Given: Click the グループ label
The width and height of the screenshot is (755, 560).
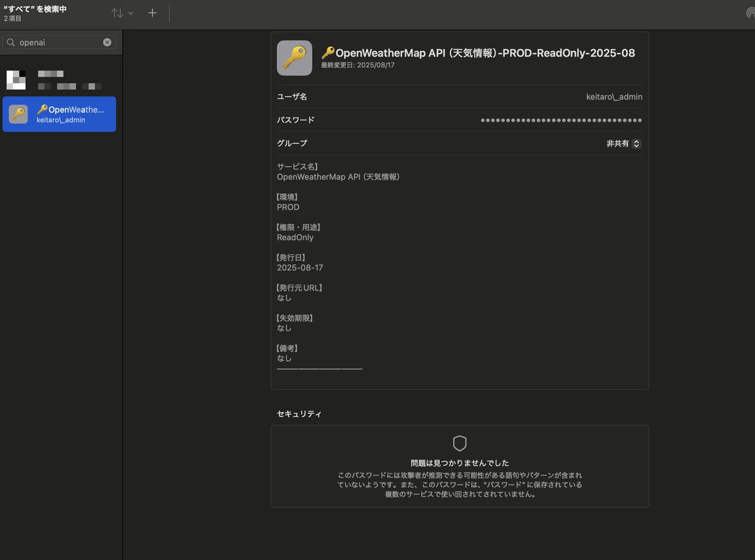Looking at the screenshot, I should (x=292, y=143).
